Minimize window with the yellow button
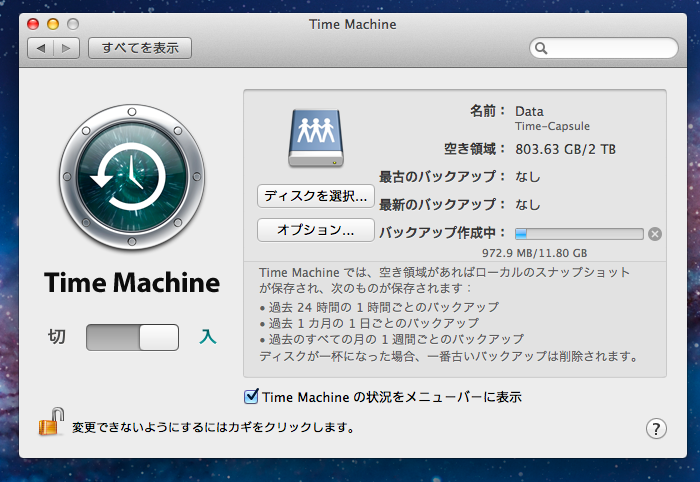 pos(53,24)
